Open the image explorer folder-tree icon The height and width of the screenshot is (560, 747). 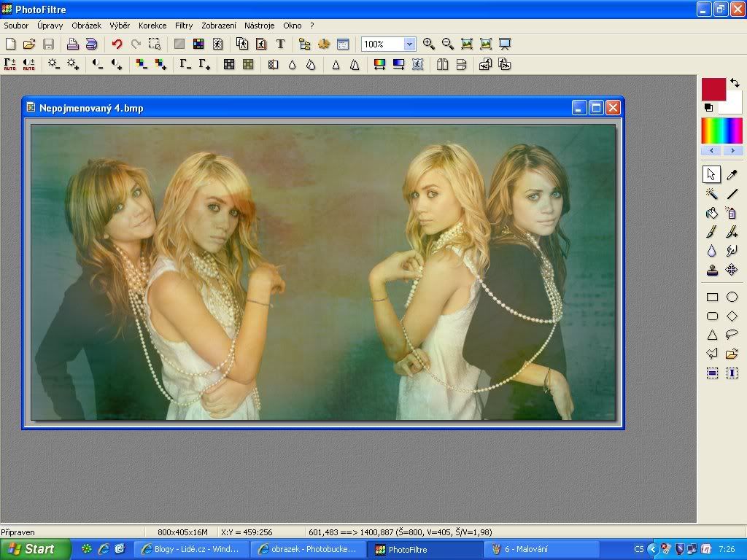(305, 44)
